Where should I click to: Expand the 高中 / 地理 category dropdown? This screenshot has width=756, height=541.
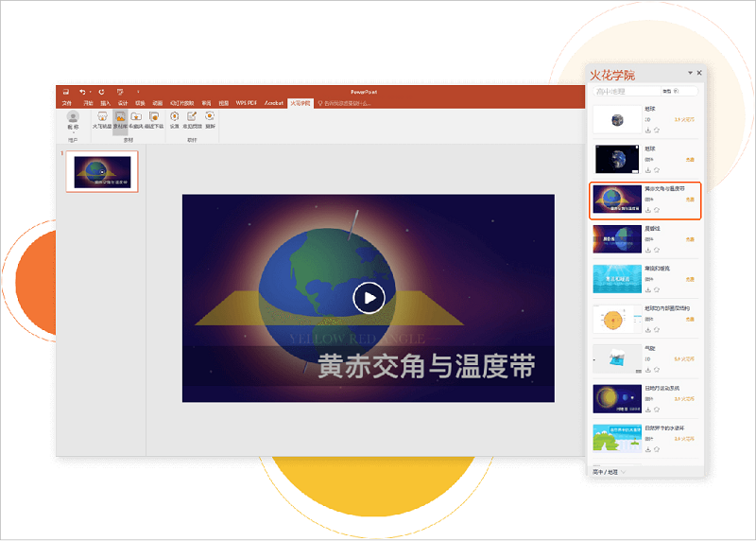[x=610, y=472]
